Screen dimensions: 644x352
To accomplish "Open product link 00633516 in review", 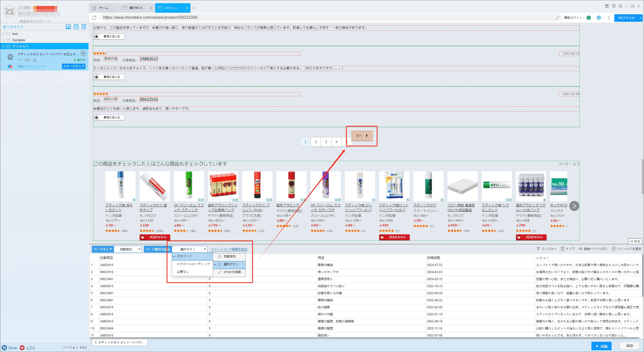I will point(149,99).
